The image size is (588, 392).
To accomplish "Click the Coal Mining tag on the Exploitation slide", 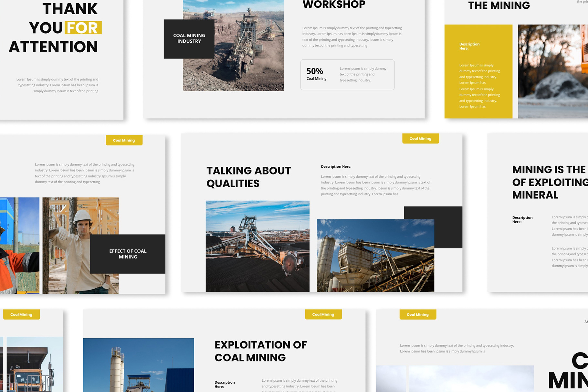I will click(x=323, y=314).
